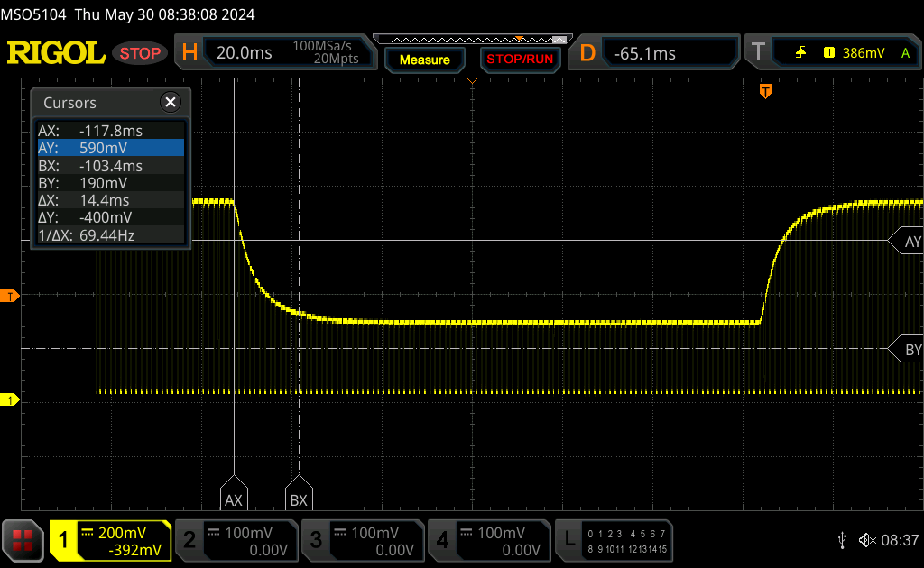Click the Rigol logo
924x568 pixels.
(56, 53)
